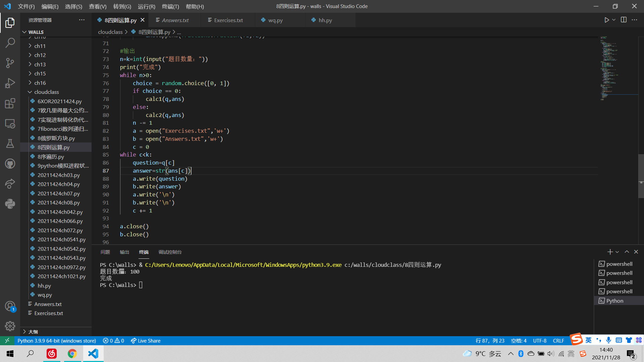Viewport: 644px width, 362px height.
Task: Open the Manage gear settings icon
Action: [x=10, y=326]
